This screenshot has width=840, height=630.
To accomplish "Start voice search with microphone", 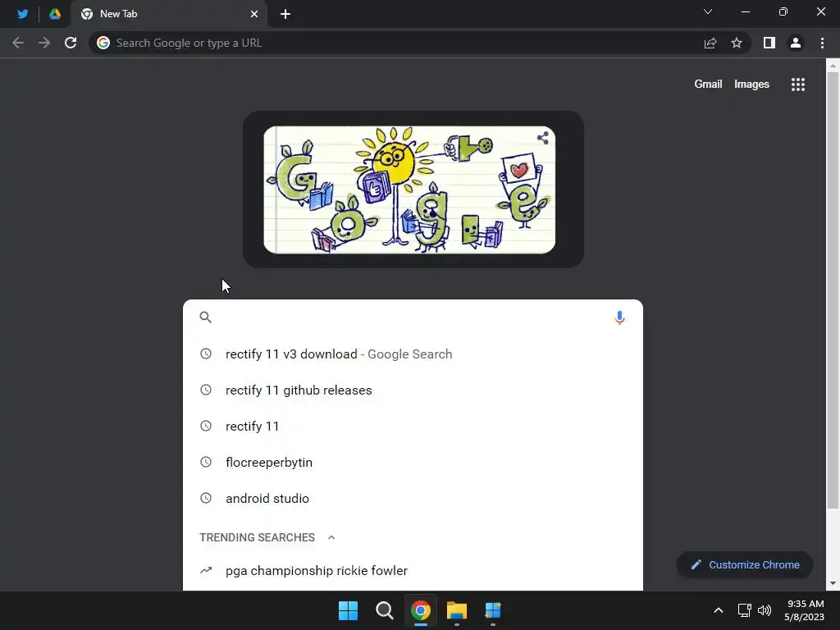I will point(619,317).
